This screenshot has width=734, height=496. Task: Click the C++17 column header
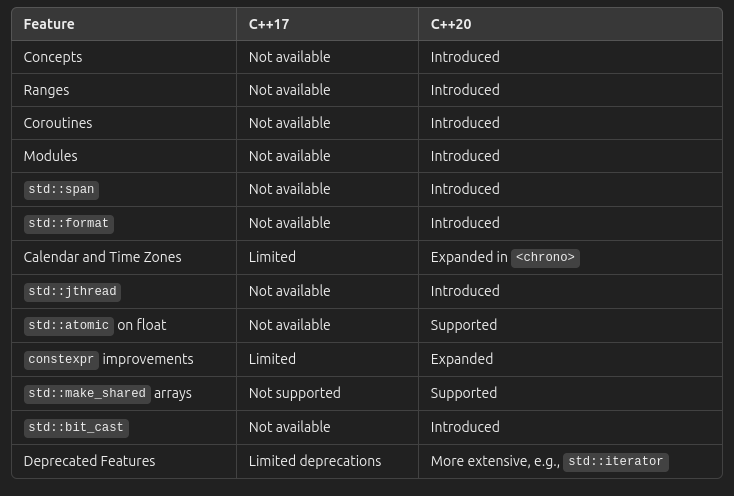point(269,24)
